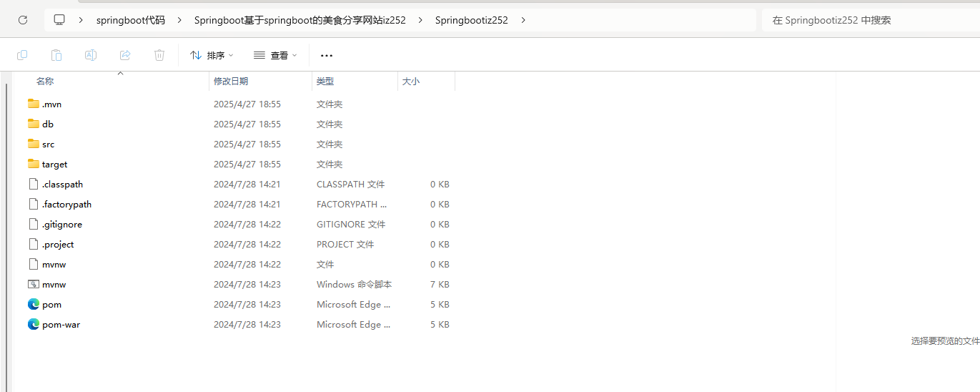Select the src folder name
Screen dimensions: 980x392
point(48,144)
